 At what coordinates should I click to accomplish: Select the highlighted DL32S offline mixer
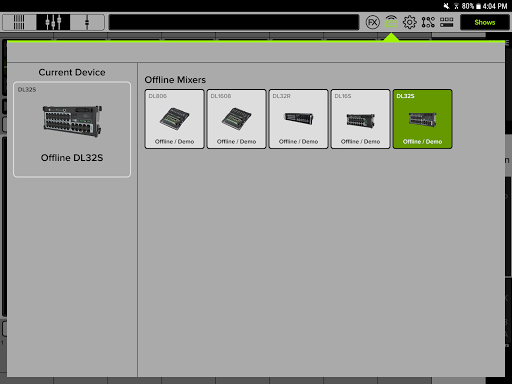click(x=422, y=119)
